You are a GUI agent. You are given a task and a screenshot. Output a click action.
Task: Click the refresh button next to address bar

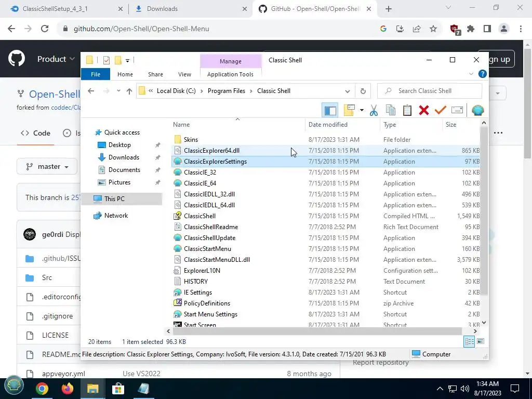click(x=363, y=91)
